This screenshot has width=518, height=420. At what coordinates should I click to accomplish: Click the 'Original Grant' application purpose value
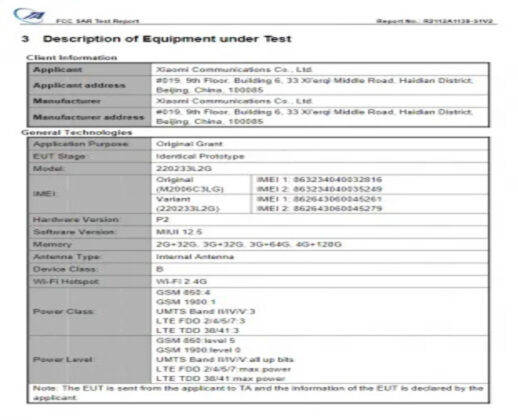pos(189,144)
